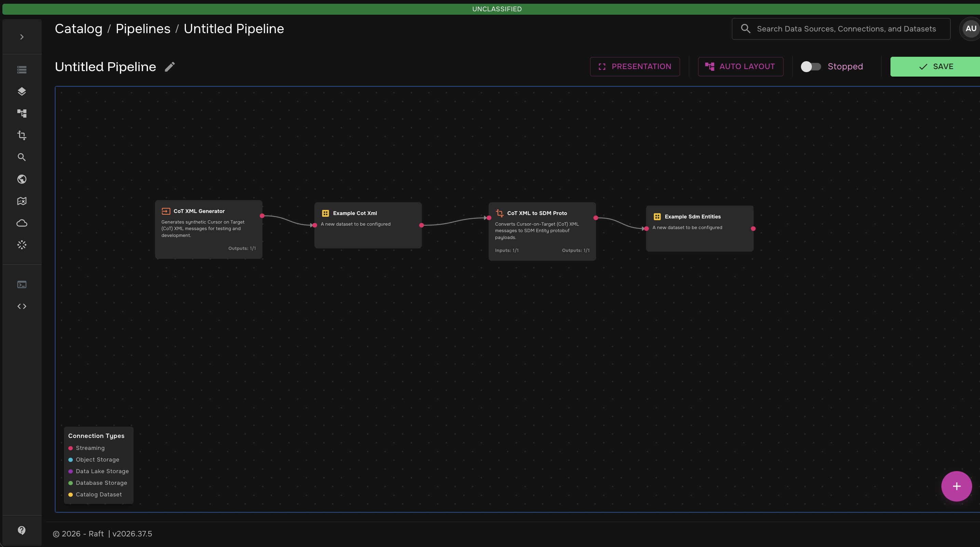The width and height of the screenshot is (980, 547).
Task: Open the map icon in the sidebar
Action: [22, 201]
